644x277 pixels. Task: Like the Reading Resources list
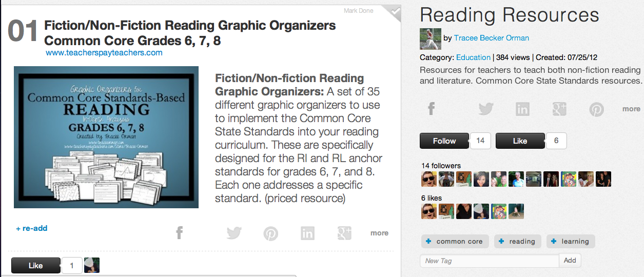(x=520, y=141)
